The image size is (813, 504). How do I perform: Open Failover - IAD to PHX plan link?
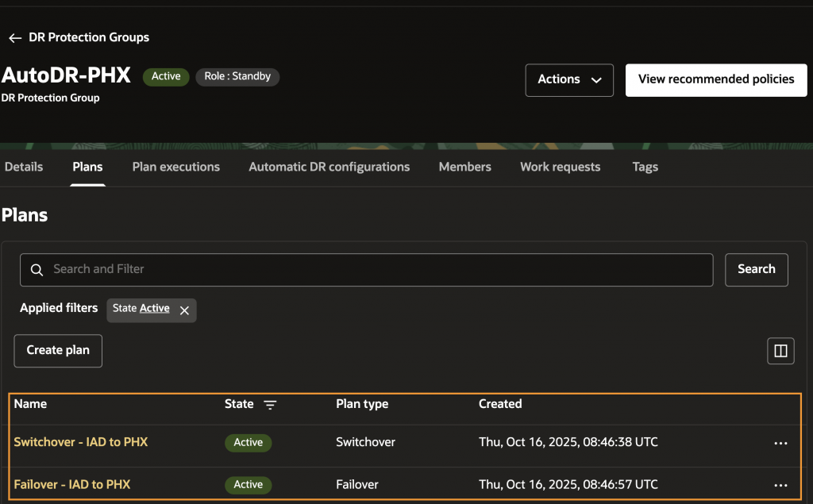(x=72, y=484)
